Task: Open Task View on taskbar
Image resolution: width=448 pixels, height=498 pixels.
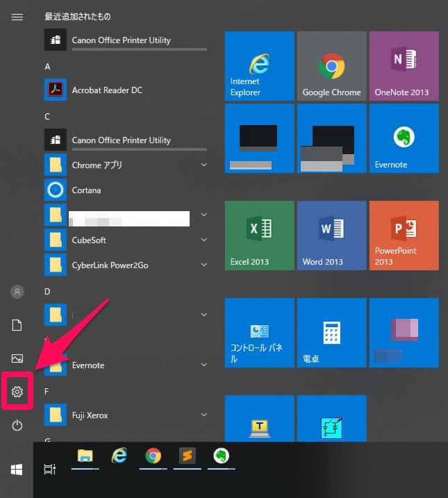Action: pos(49,470)
